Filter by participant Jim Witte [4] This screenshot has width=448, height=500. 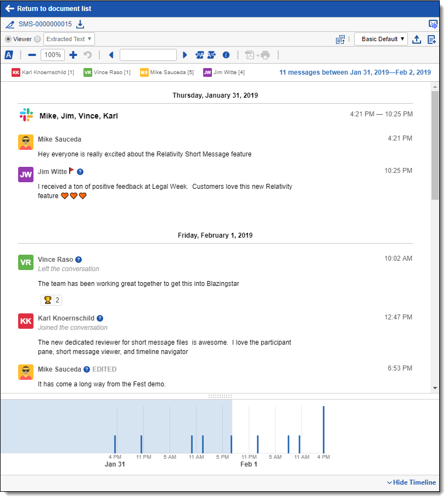point(224,72)
